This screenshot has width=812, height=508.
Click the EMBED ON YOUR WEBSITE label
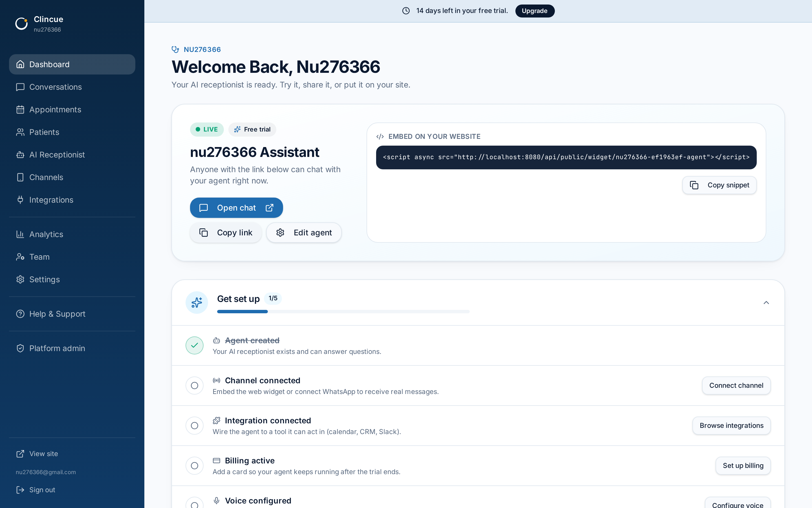click(x=434, y=136)
